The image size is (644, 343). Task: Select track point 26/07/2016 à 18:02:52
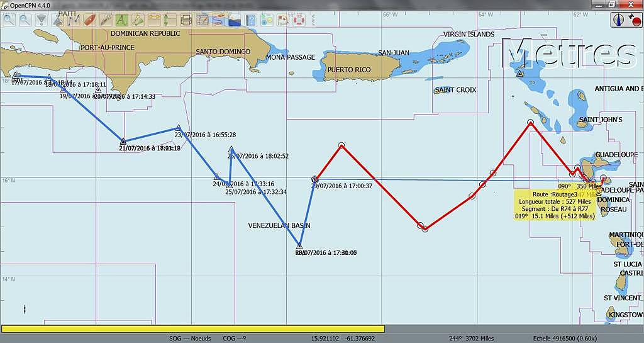[231, 149]
